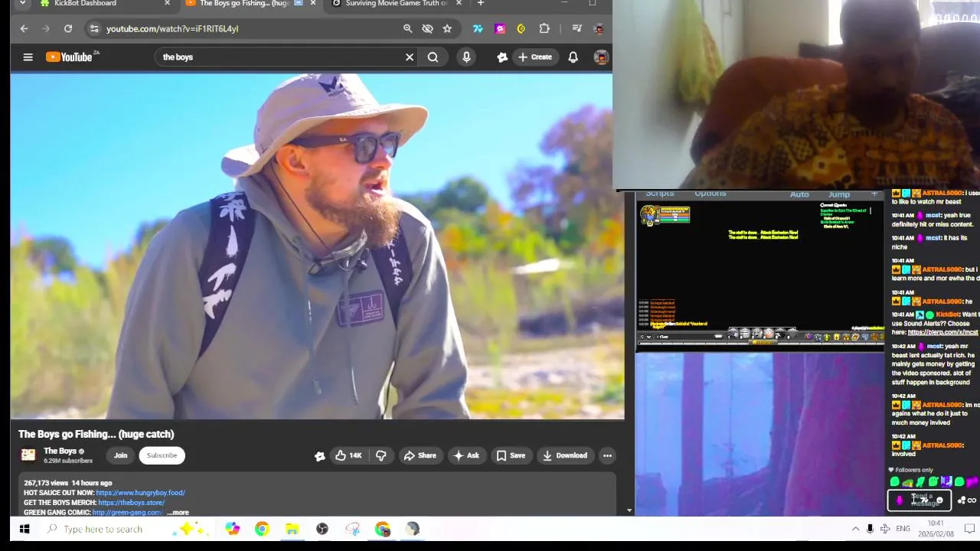Pause the fishing video player
This screenshot has width=980, height=551.
coord(318,246)
